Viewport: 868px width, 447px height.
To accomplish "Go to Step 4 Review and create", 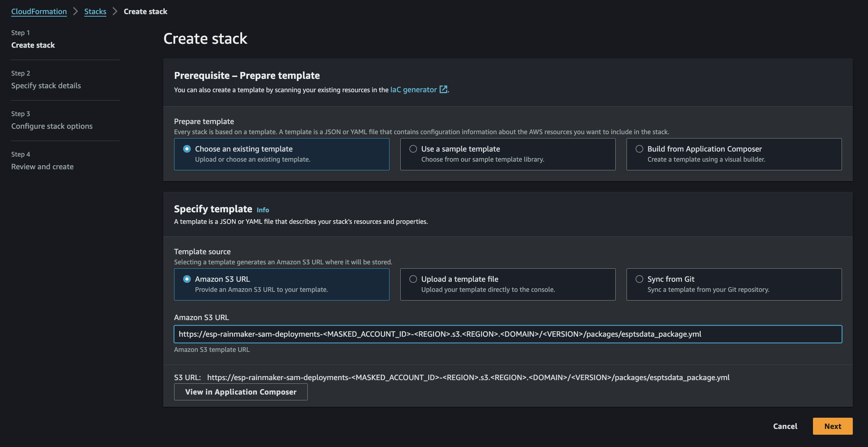I will point(42,167).
